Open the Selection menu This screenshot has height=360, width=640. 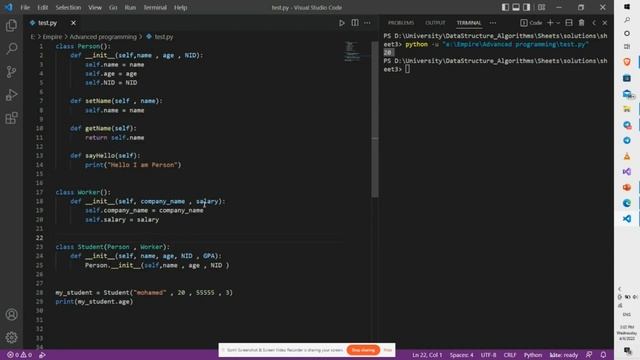68,7
